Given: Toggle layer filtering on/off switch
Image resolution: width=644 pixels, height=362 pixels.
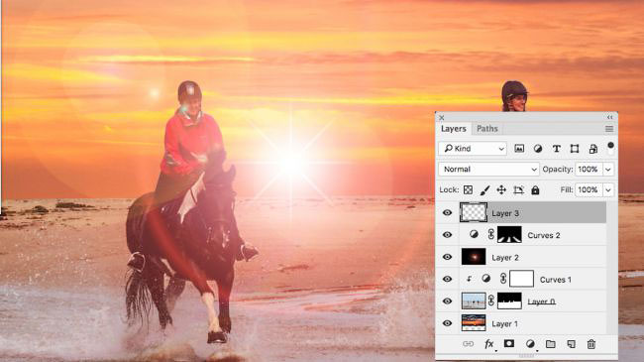Looking at the screenshot, I should [x=610, y=148].
